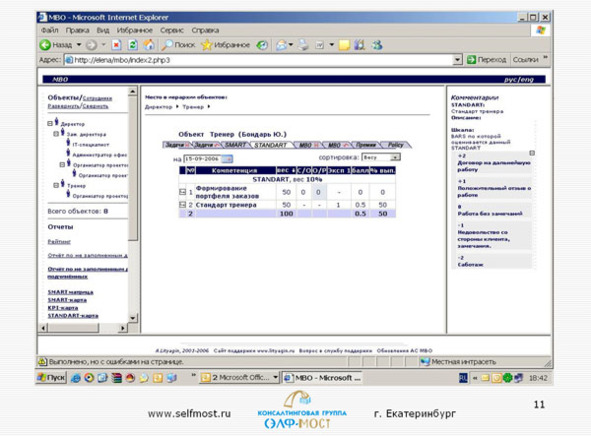Viewport: 591px width, 436px height.
Task: Open the STANDART-карта report link
Action: (x=73, y=315)
